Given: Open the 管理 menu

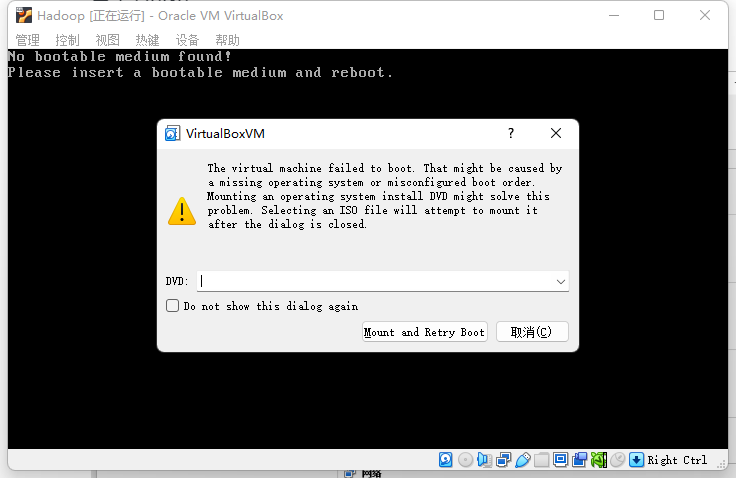Looking at the screenshot, I should (x=28, y=40).
